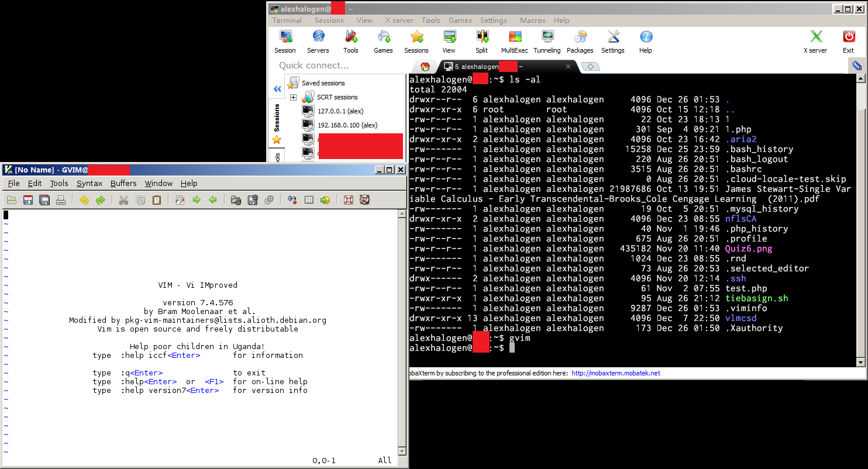The width and height of the screenshot is (868, 469).
Task: Click the Save Session icon in GVIM
Action: click(x=253, y=200)
